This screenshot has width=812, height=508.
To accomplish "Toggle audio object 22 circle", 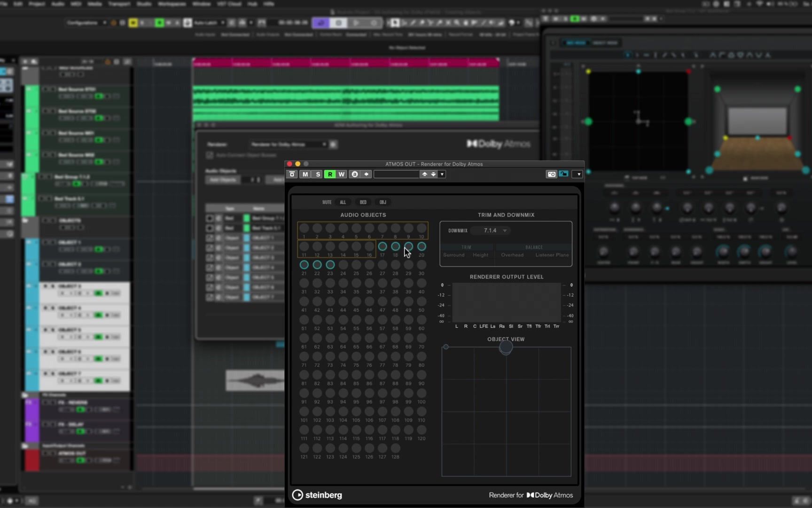I will (317, 265).
